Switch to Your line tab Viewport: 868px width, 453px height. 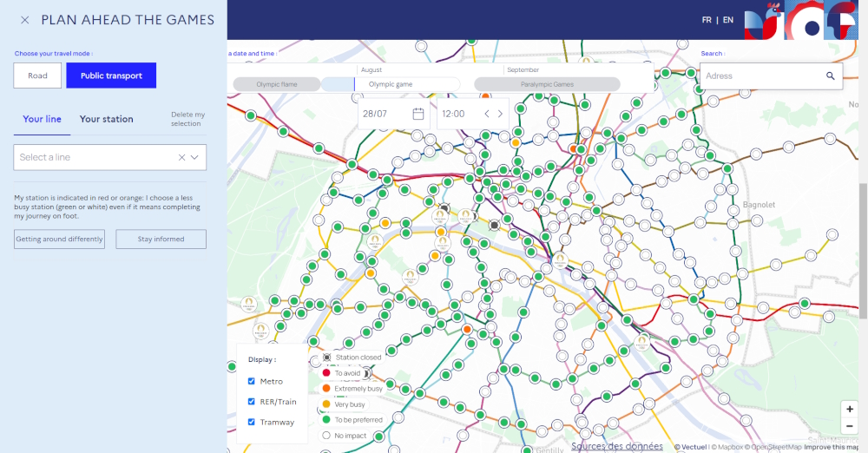point(42,119)
